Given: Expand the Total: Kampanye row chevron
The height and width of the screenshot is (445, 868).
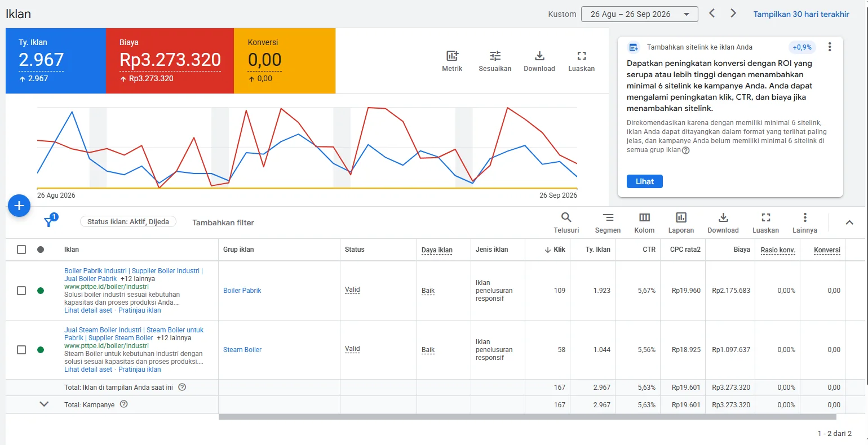Looking at the screenshot, I should pos(44,404).
